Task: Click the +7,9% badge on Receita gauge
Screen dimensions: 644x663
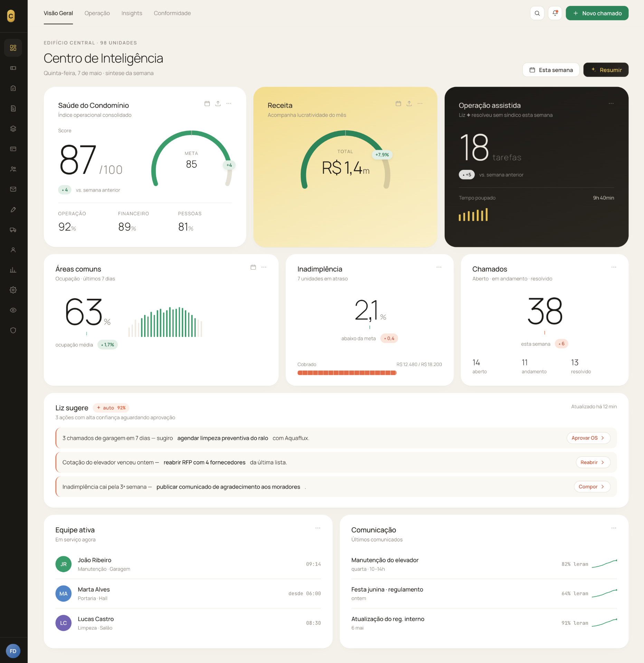Action: [382, 155]
